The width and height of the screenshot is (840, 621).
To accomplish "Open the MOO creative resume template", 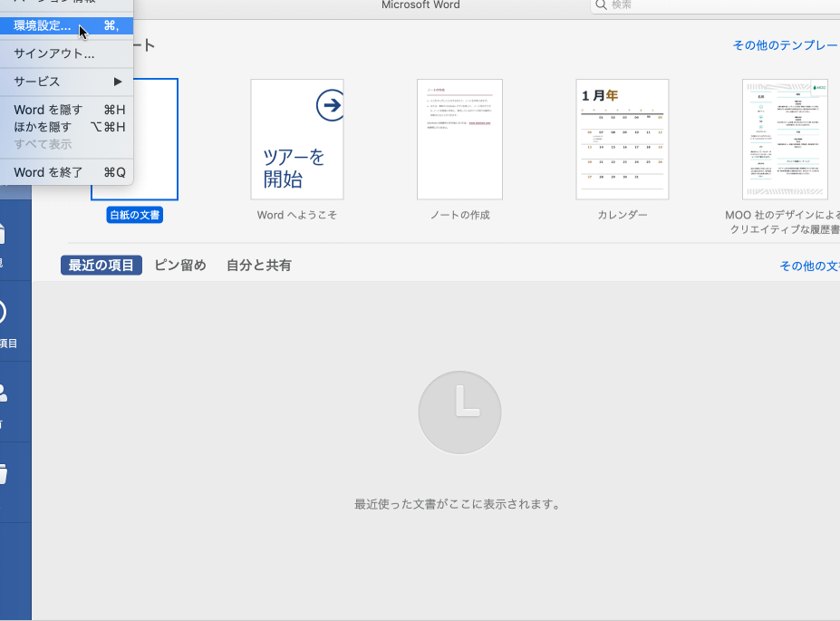I will click(x=785, y=140).
